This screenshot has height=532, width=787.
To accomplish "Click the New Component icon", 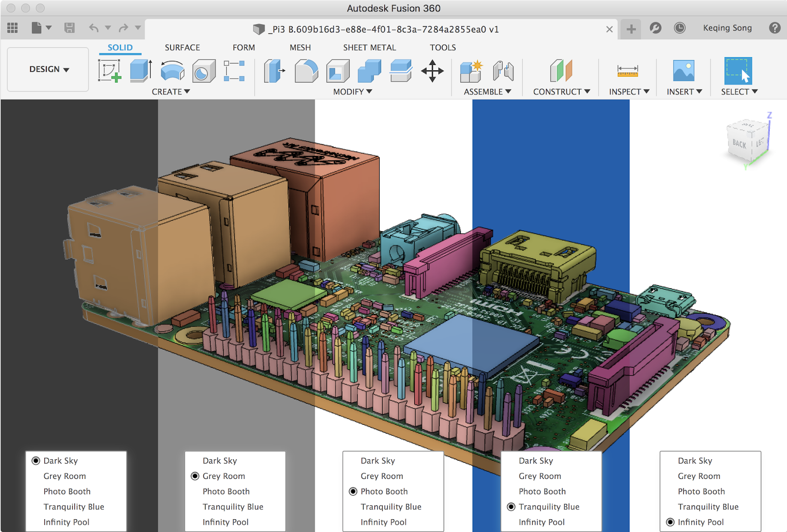I will coord(471,71).
